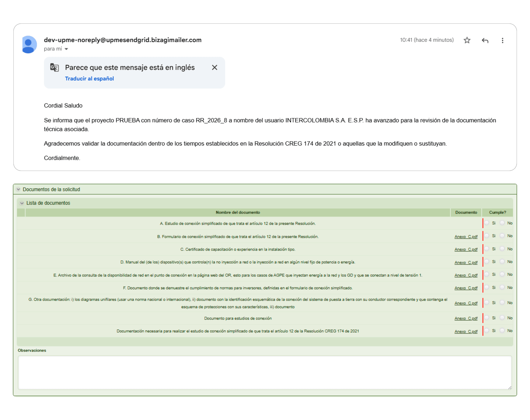
Task: Dismiss the translation suggestion banner
Action: [x=214, y=68]
